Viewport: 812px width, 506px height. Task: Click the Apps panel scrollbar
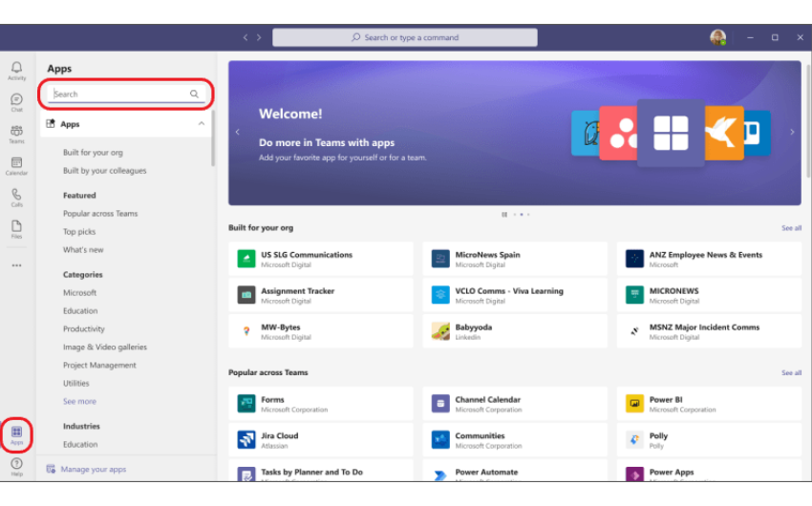coord(213,137)
